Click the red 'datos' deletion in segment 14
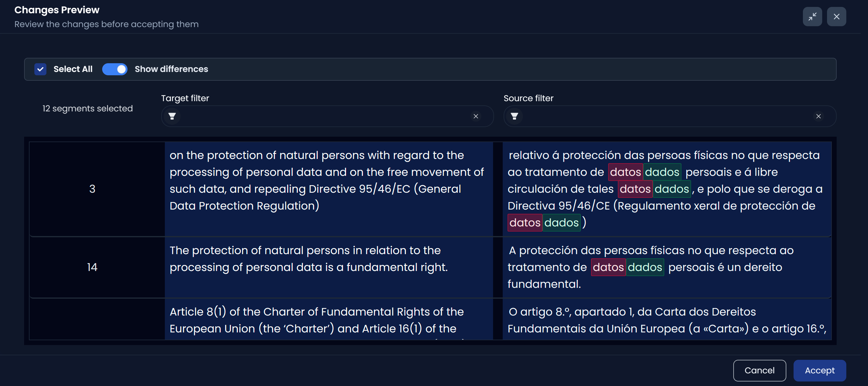Image resolution: width=868 pixels, height=386 pixels. pos(608,267)
